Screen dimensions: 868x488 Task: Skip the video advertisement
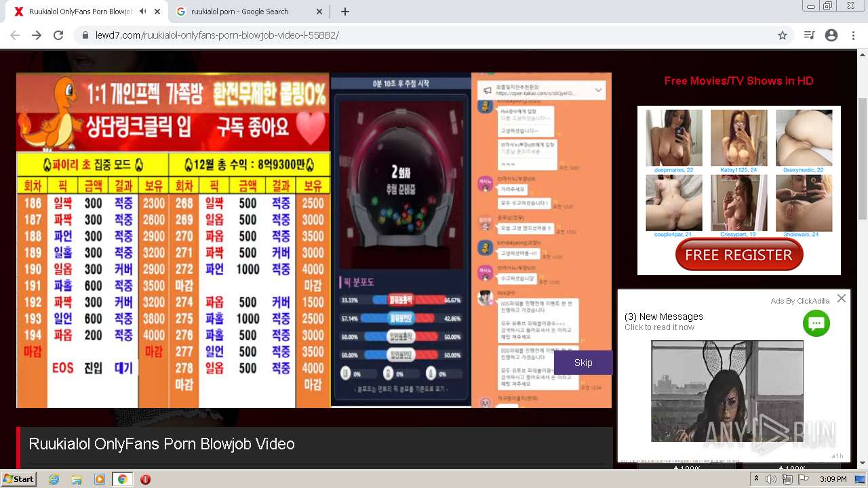point(583,363)
